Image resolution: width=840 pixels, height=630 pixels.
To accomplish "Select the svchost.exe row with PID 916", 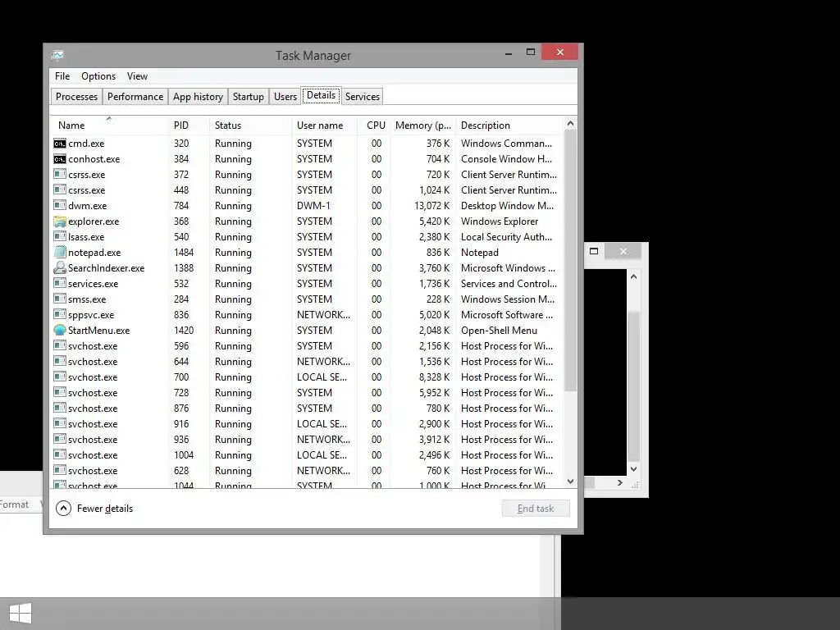I will (307, 424).
